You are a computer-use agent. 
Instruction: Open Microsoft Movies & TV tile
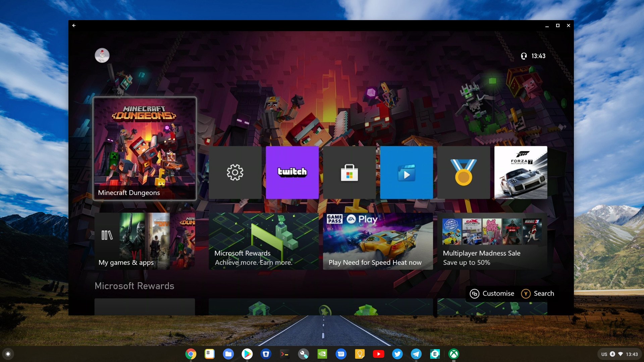(x=406, y=172)
